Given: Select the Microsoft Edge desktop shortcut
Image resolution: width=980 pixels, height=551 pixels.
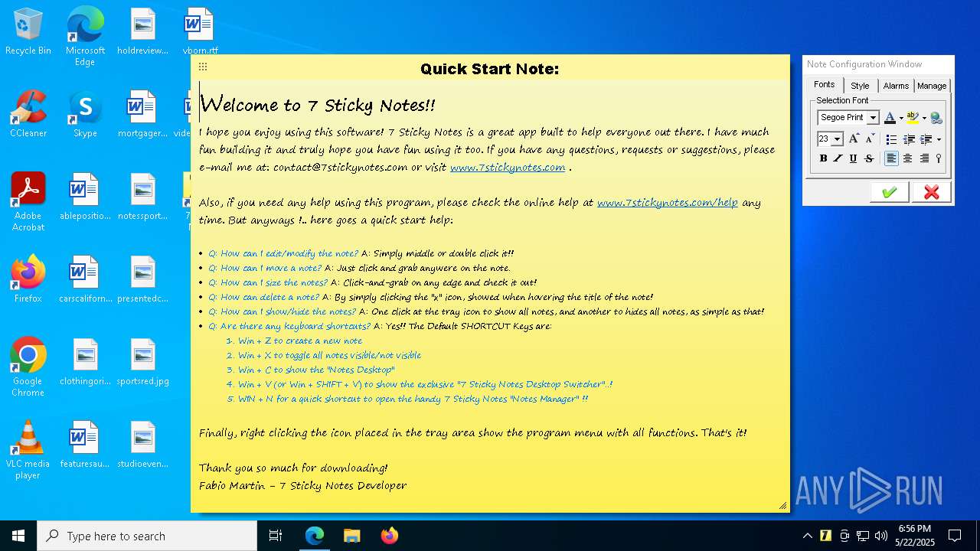Looking at the screenshot, I should pyautogui.click(x=85, y=36).
